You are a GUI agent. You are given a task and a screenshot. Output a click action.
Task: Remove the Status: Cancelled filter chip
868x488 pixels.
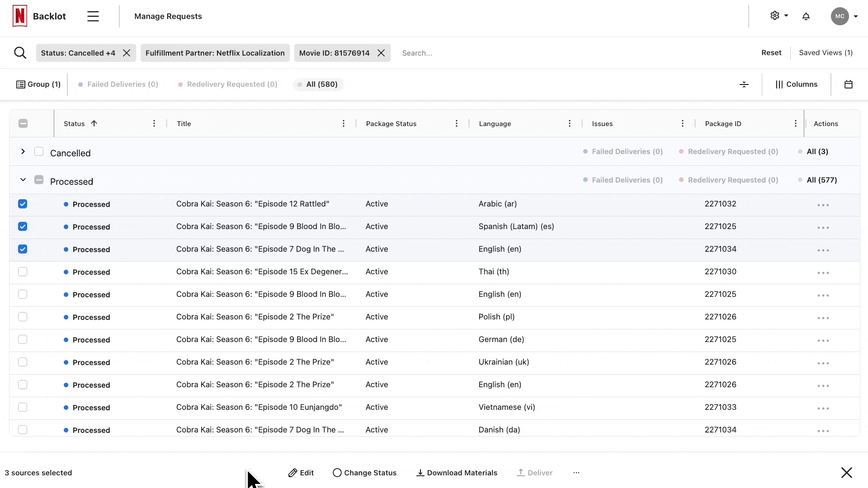click(x=127, y=53)
